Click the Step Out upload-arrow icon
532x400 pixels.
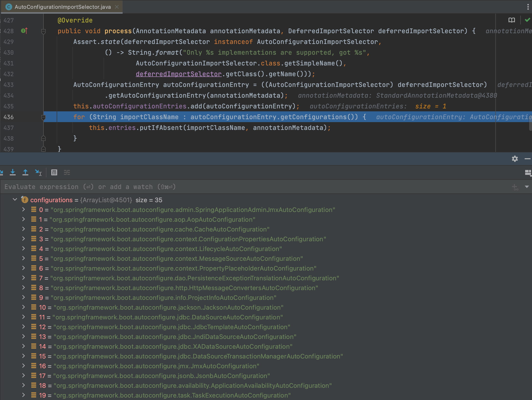click(x=25, y=172)
